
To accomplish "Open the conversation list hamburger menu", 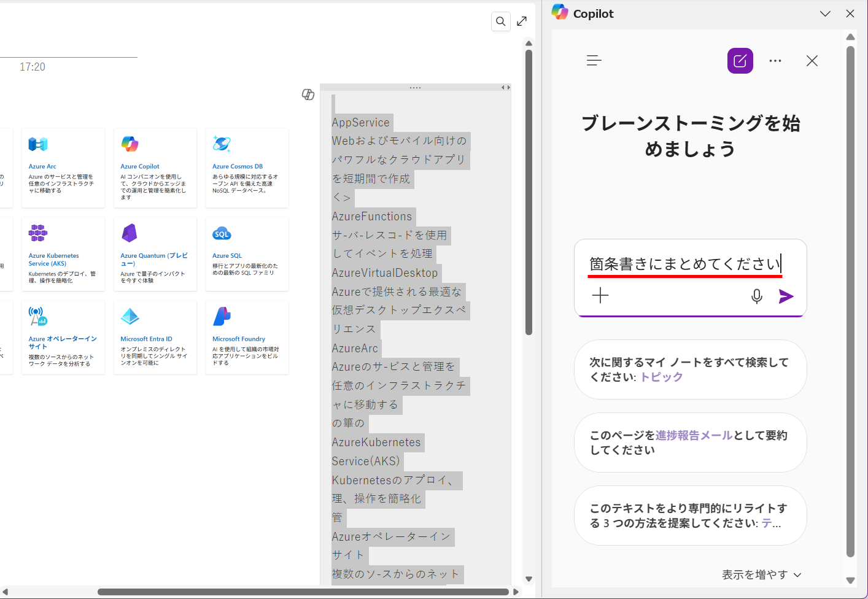I will [594, 60].
